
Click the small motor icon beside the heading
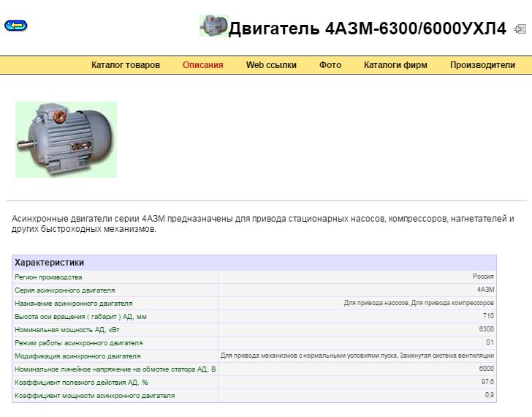pos(213,26)
